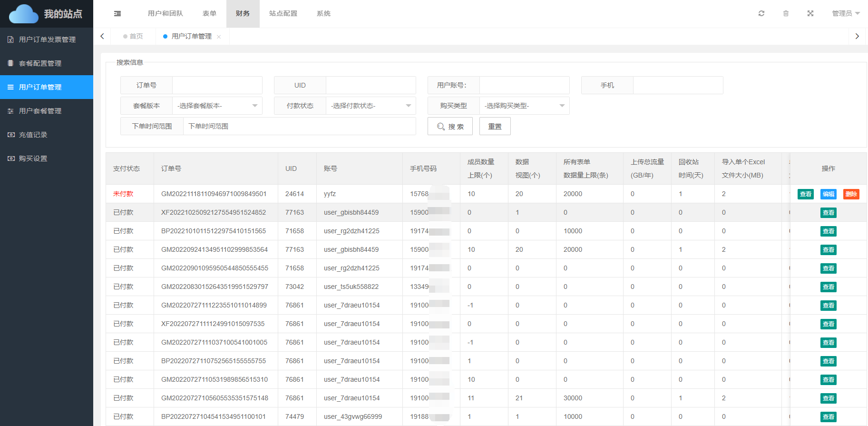Select the 用户和团队 top menu
Screen dimensions: 868x426
[x=165, y=13]
